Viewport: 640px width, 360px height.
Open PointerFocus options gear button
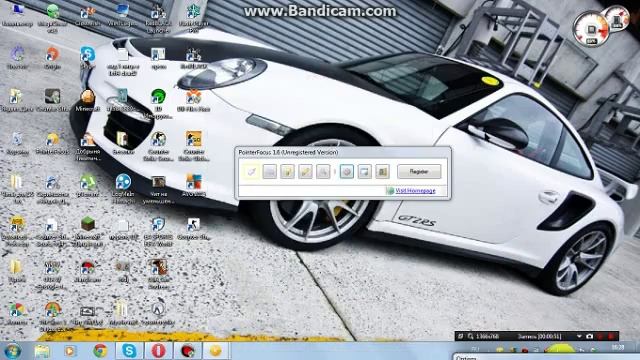click(x=347, y=172)
